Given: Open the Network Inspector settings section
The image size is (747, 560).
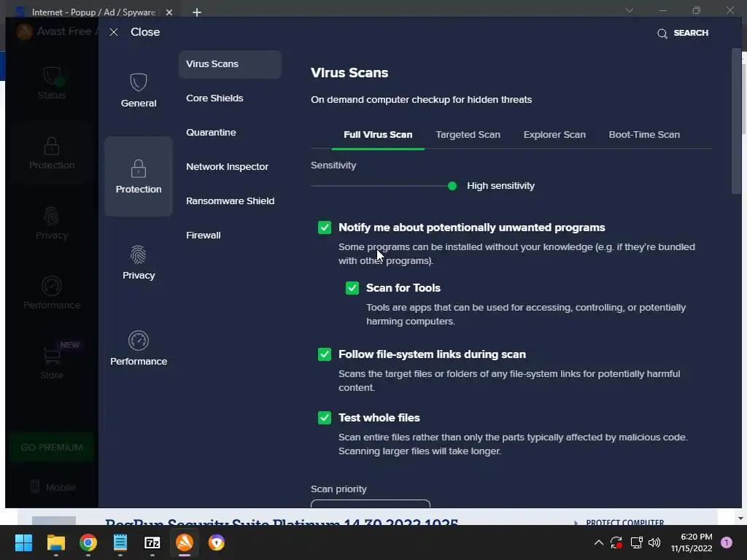Looking at the screenshot, I should coord(227,167).
